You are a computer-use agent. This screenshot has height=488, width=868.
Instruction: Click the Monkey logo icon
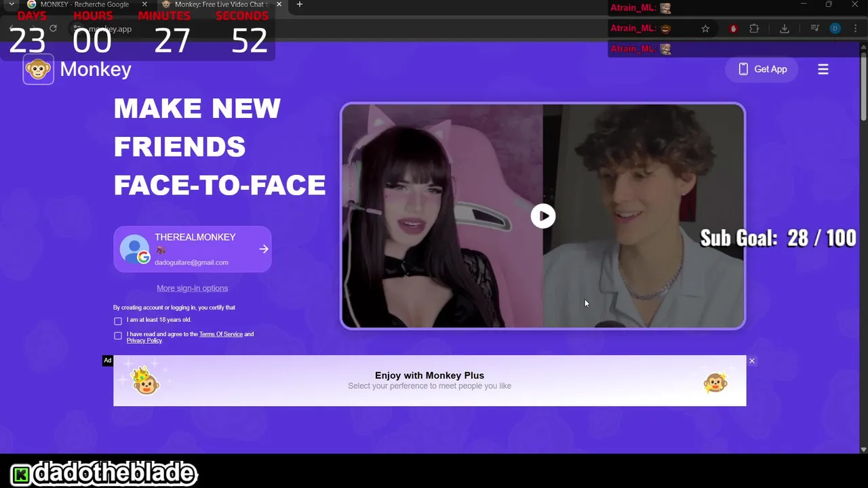point(38,70)
